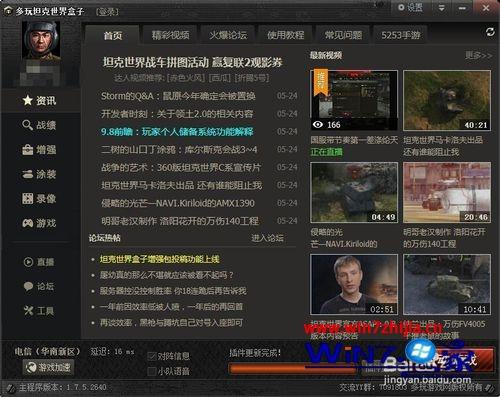Open the 资讯 news section with star icon

point(39,100)
